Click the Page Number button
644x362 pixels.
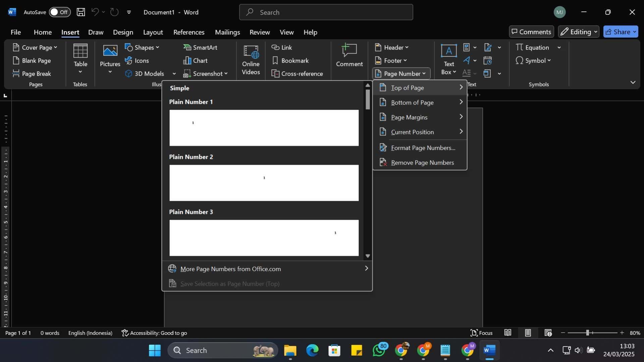[x=401, y=73]
